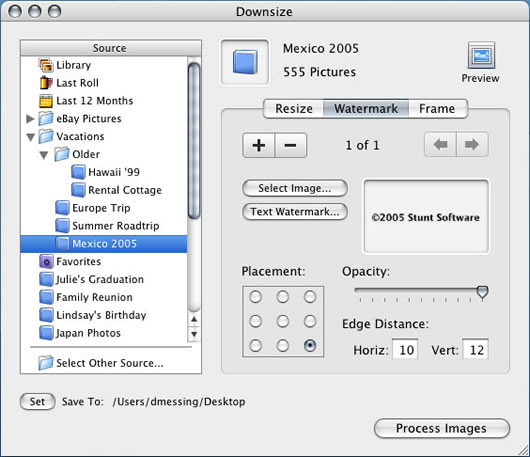530x457 pixels.
Task: Select the Favorites smart album icon
Action: click(x=46, y=262)
